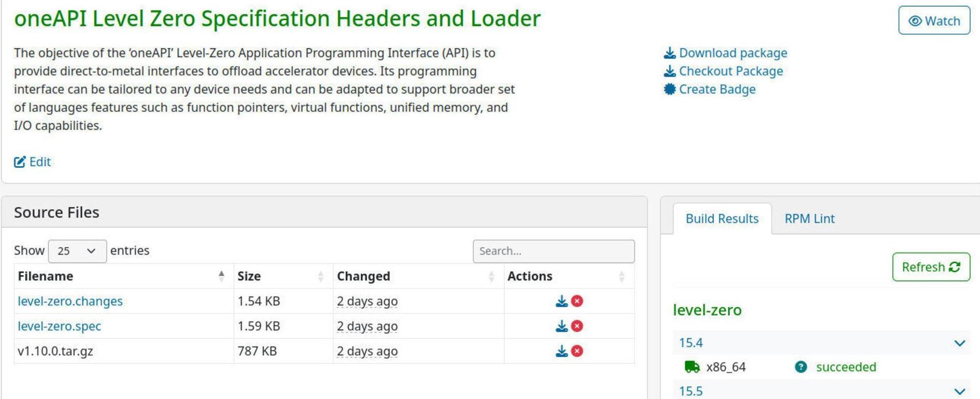Delete the level-zero.changes file
Image resolution: width=980 pixels, height=399 pixels.
tap(577, 301)
